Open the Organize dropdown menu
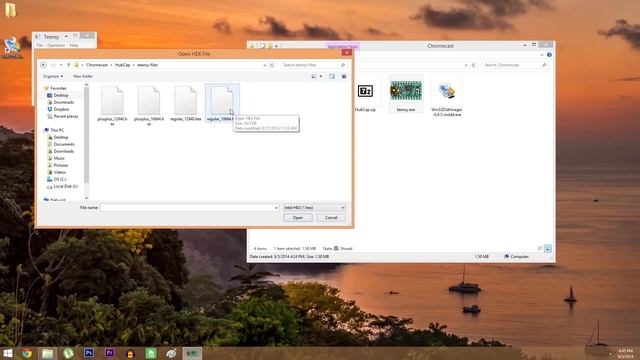The height and width of the screenshot is (360, 640). tap(53, 76)
